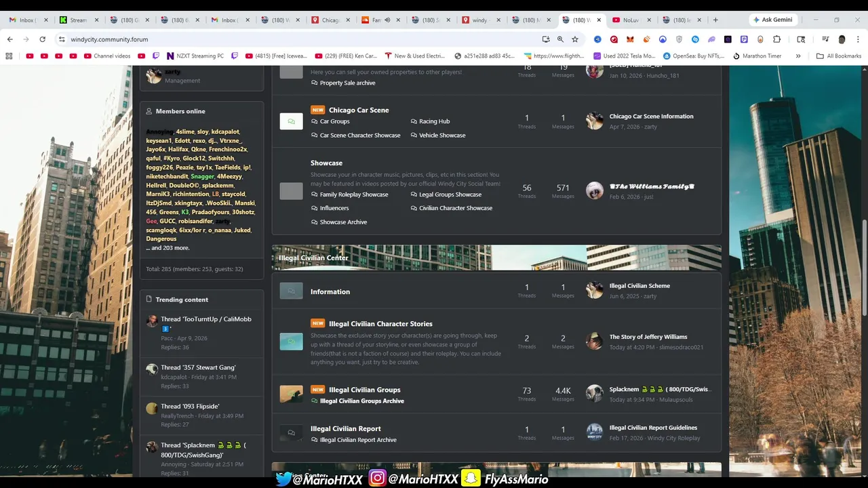The width and height of the screenshot is (868, 488).
Task: Open trending thread '357 Stewart Gang'
Action: click(198, 367)
